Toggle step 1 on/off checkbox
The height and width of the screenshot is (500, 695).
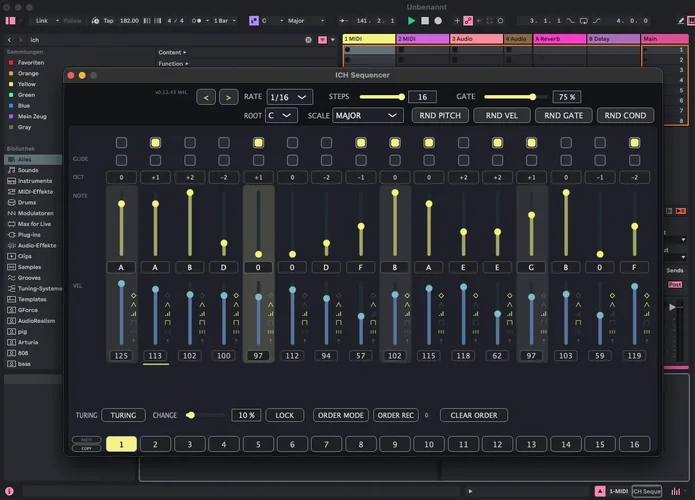point(121,143)
